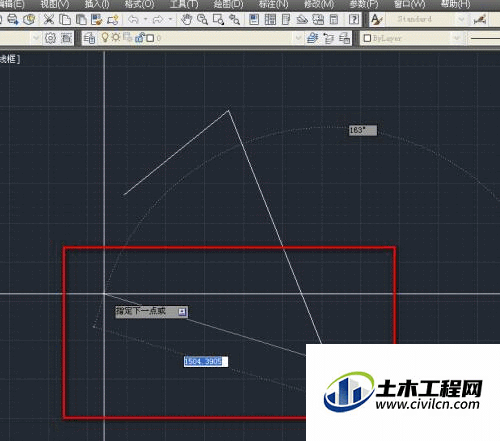Open the Sheet Set Manager icon
The height and width of the screenshot is (441, 500).
coord(302,19)
